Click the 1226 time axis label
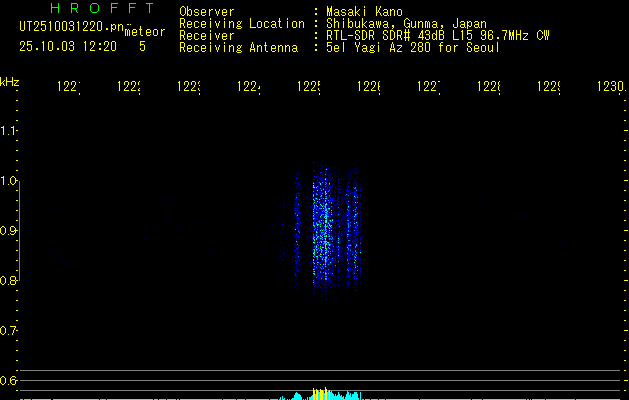The height and width of the screenshot is (400, 629). click(369, 87)
